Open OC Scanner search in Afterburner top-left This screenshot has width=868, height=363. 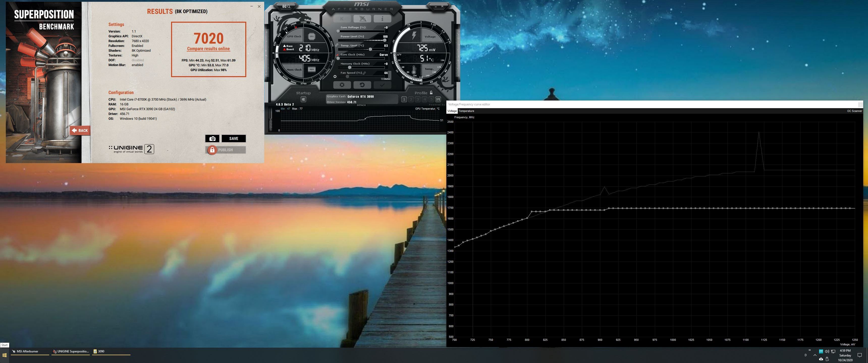point(286,6)
